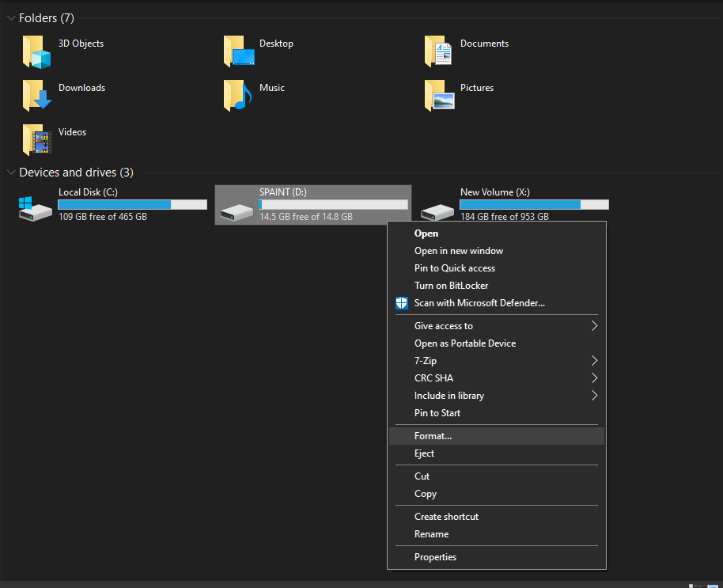Open the Downloads folder icon
This screenshot has height=588, width=723.
36,96
